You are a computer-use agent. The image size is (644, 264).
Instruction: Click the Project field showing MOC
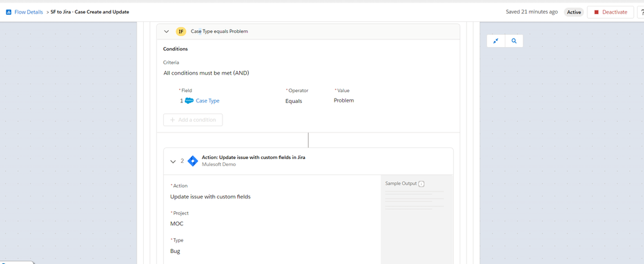pos(177,224)
